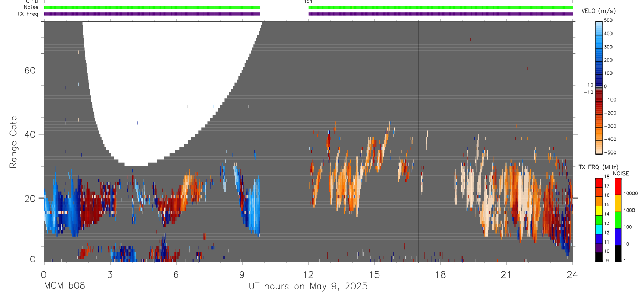Click the '3' UT hour tick label

(x=110, y=274)
